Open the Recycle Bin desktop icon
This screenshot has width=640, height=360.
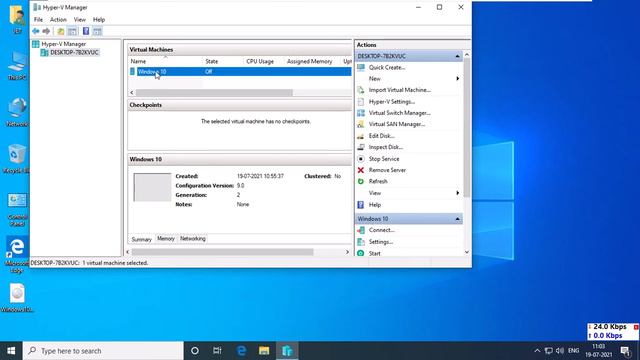(x=17, y=159)
